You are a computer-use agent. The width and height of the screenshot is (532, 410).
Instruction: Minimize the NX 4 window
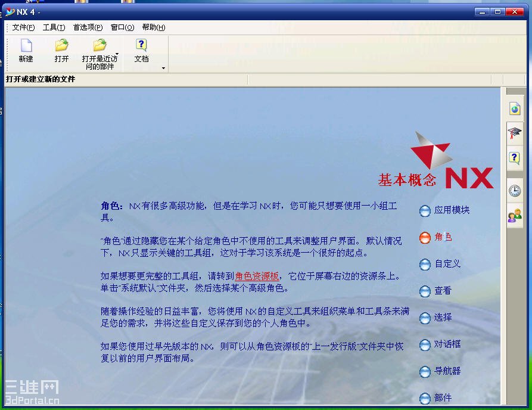pyautogui.click(x=482, y=12)
